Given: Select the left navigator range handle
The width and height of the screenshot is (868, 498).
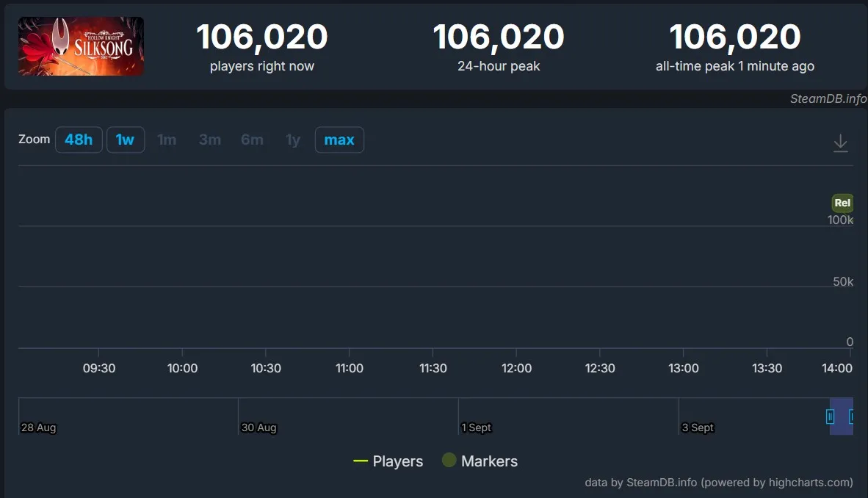Looking at the screenshot, I should tap(830, 416).
